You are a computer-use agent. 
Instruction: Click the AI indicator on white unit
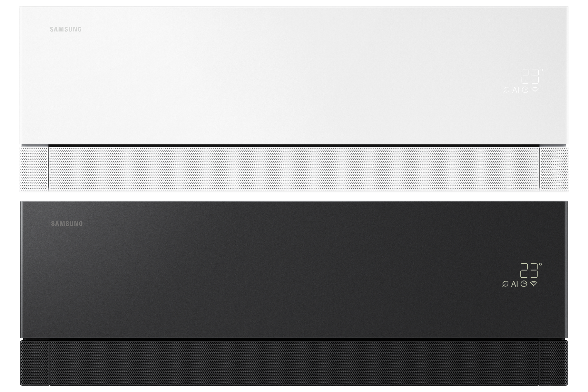(x=515, y=90)
